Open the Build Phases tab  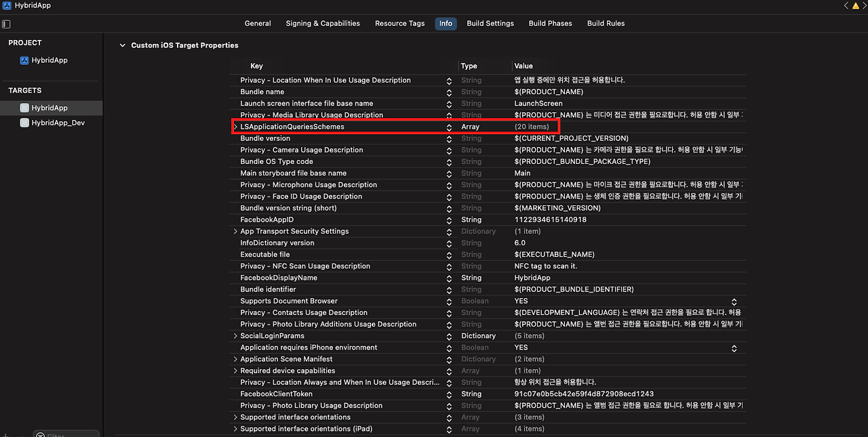pos(550,24)
